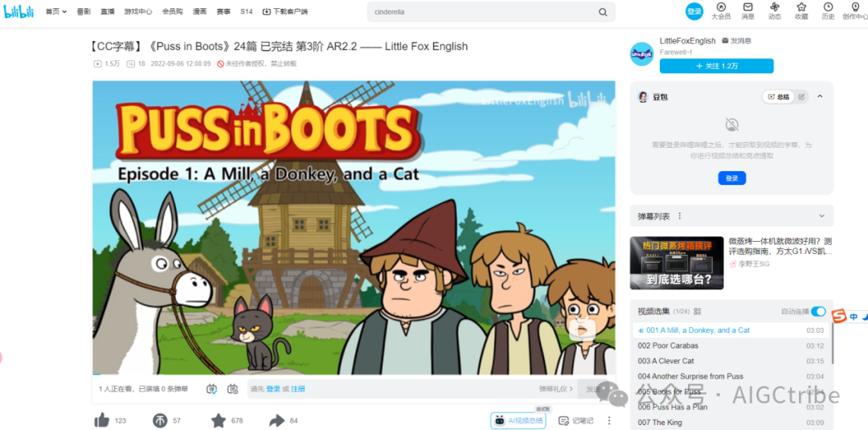Click 豆包 edit note icon
Image resolution: width=868 pixels, height=430 pixels.
click(x=801, y=96)
